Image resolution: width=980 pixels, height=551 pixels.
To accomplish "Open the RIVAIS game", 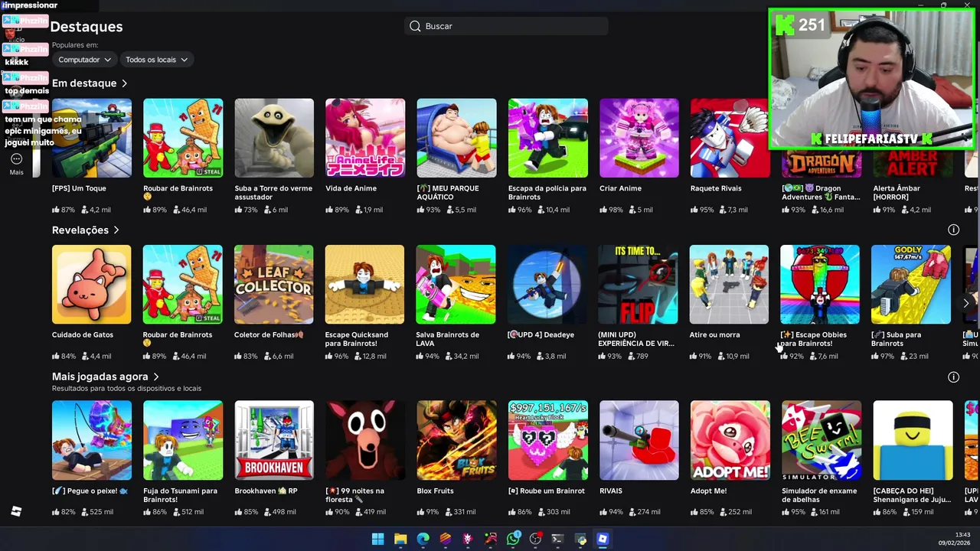I will tap(639, 440).
